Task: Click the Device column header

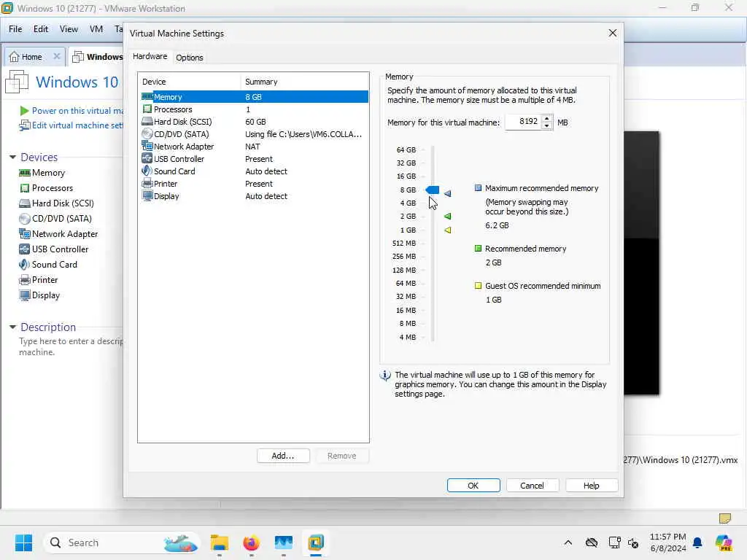Action: (x=189, y=82)
